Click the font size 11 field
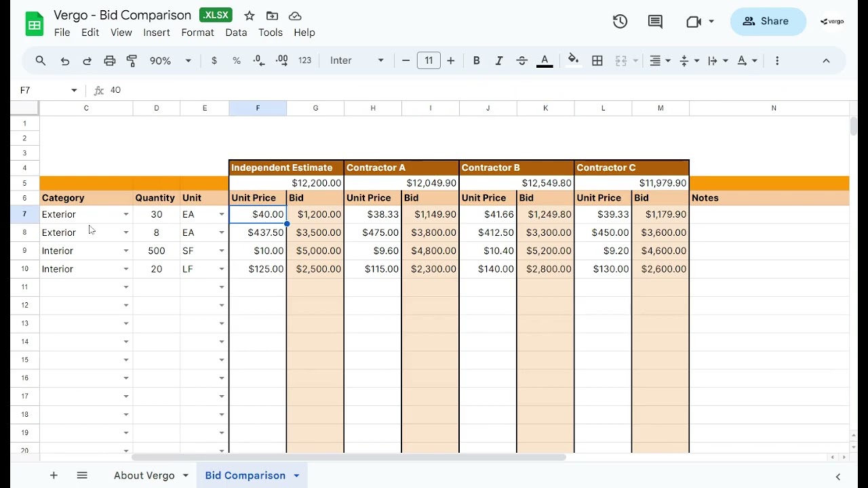 429,61
